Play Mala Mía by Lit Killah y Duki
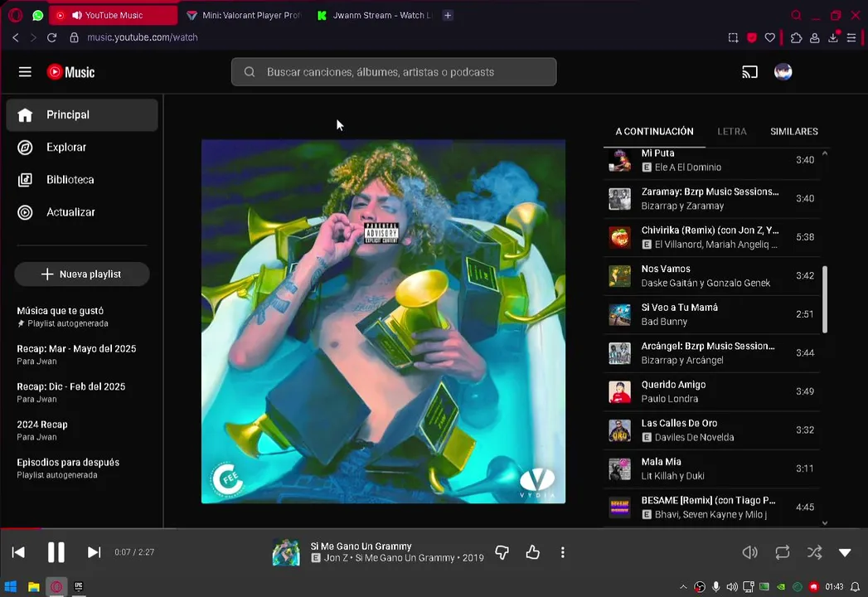Viewport: 868px width, 597px height. pos(711,468)
